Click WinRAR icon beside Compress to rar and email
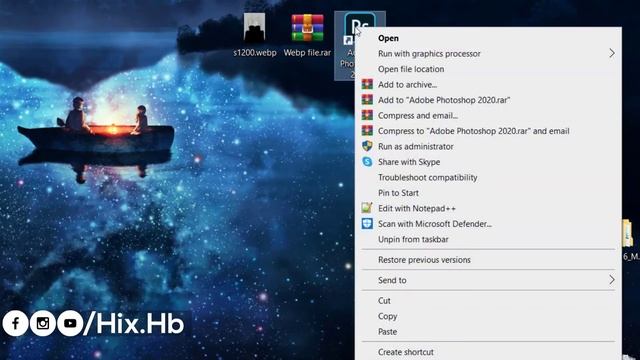This screenshot has width=640, height=360. [367, 131]
